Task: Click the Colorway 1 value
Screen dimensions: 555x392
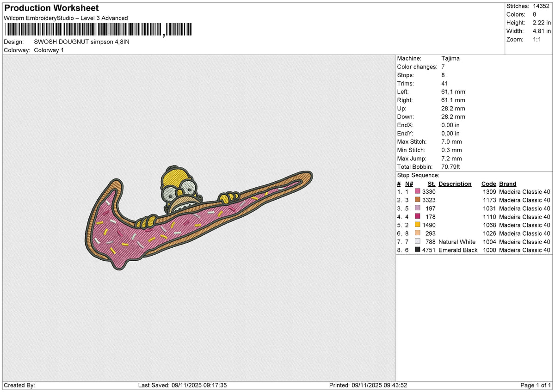Action: pos(49,50)
